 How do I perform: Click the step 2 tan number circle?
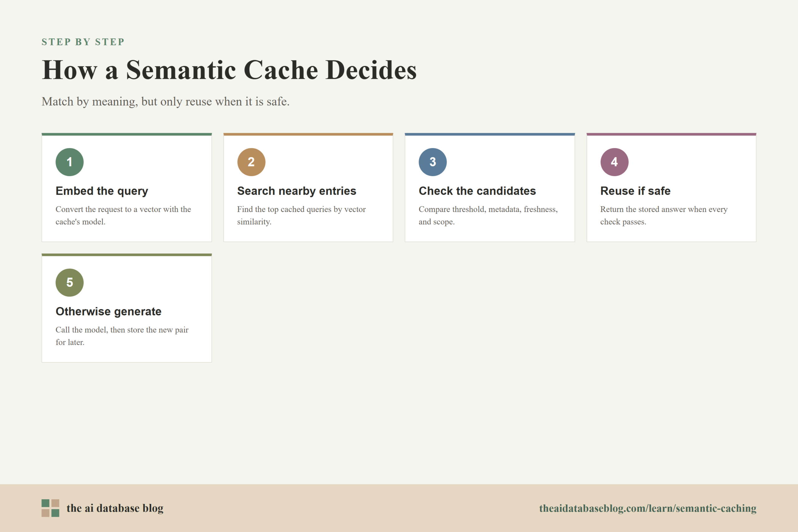[x=251, y=162]
